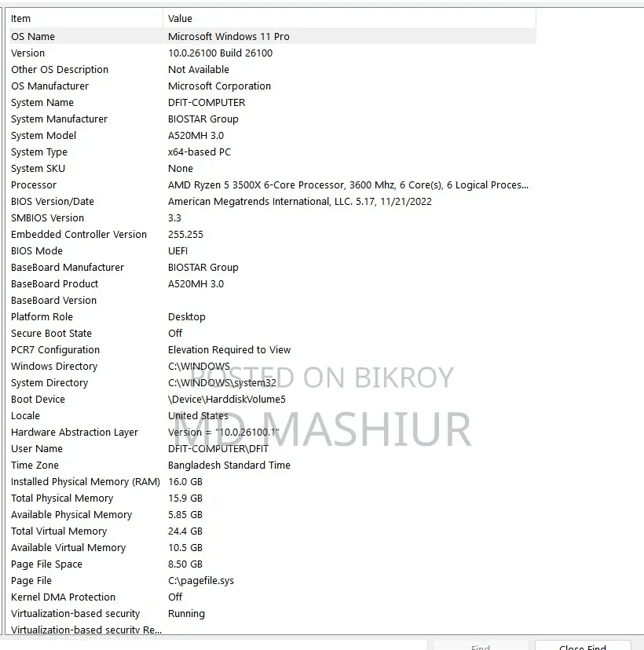
Task: Select the Total Physical Memory row label
Action: tap(62, 498)
